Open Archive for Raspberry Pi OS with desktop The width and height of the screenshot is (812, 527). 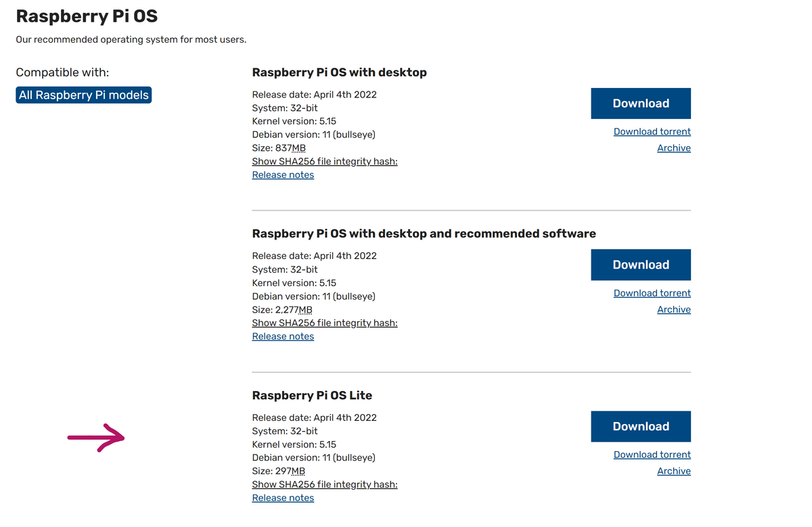(673, 148)
